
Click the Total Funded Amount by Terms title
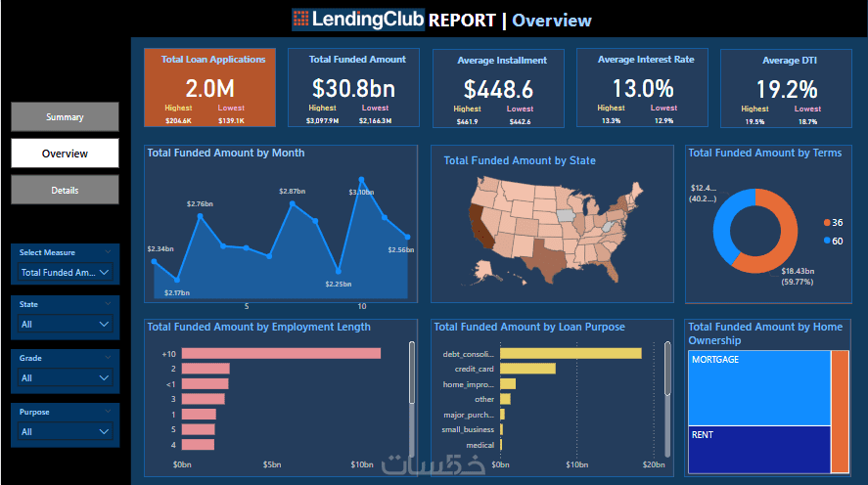click(x=765, y=154)
